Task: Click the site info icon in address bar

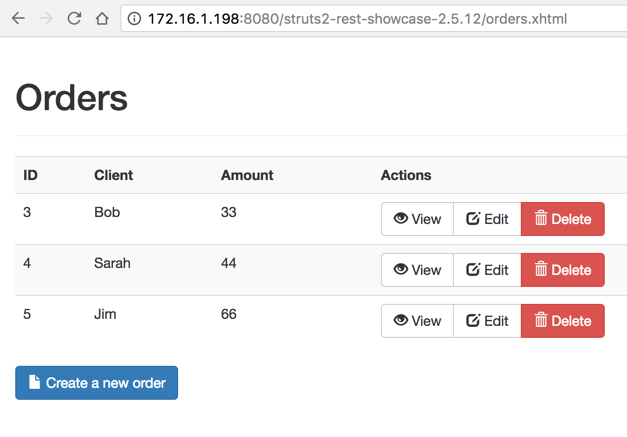Action: 134,18
